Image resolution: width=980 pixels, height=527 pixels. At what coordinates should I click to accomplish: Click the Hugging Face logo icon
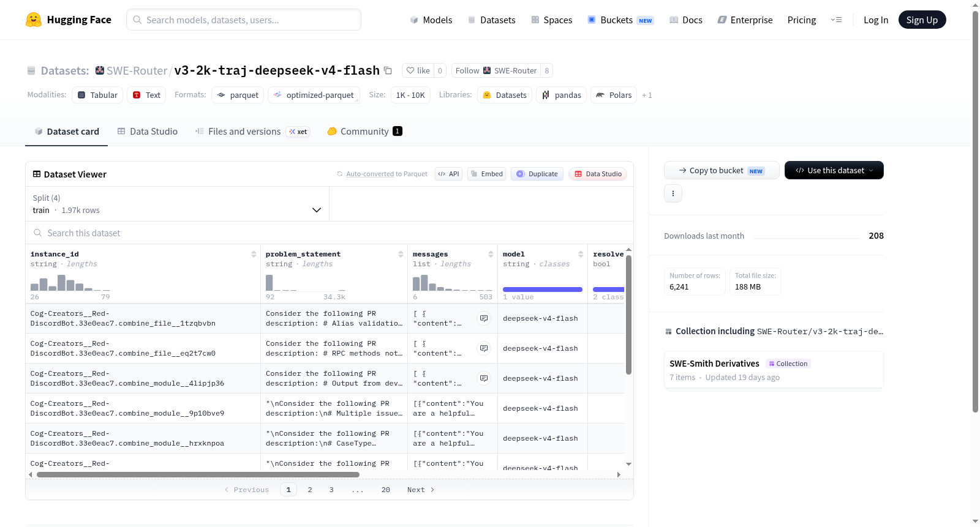[x=34, y=20]
